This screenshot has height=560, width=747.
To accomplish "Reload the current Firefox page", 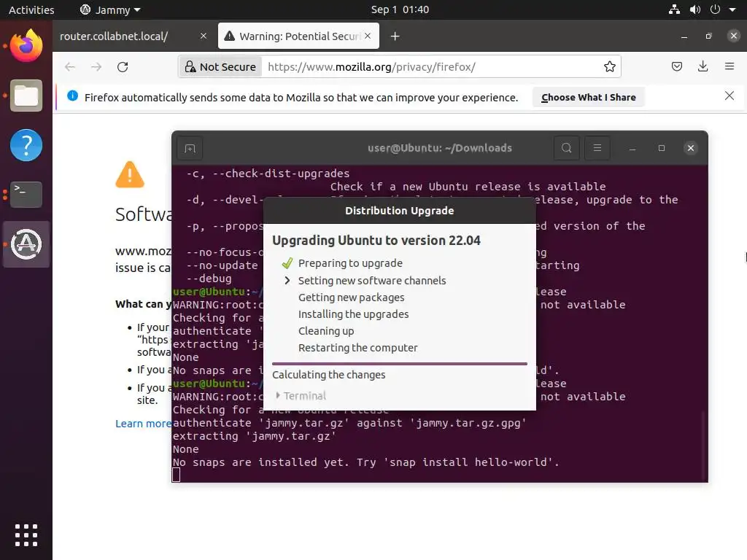I will 123,66.
